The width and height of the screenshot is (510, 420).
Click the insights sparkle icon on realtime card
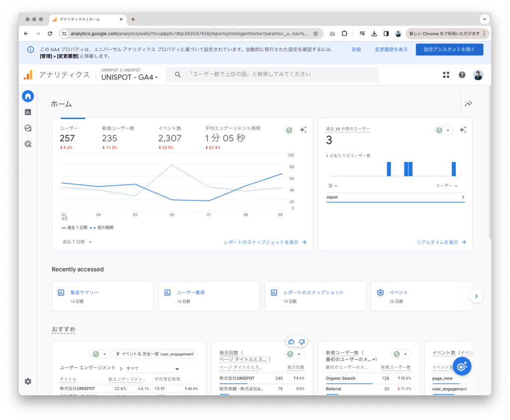click(x=463, y=130)
